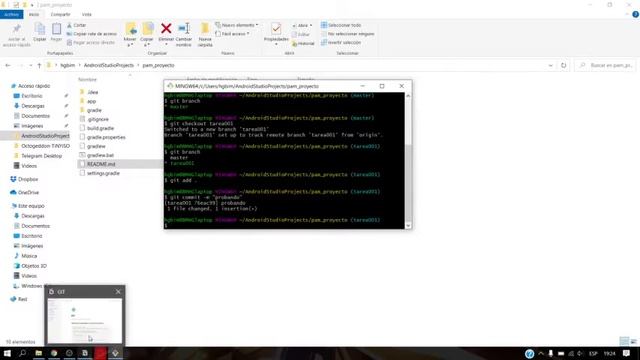Select the .idea folder
The image size is (640, 360).
(93, 92)
